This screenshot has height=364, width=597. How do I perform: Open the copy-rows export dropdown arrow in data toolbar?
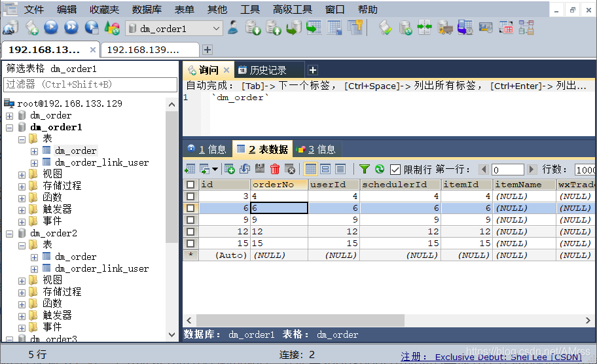coord(215,169)
